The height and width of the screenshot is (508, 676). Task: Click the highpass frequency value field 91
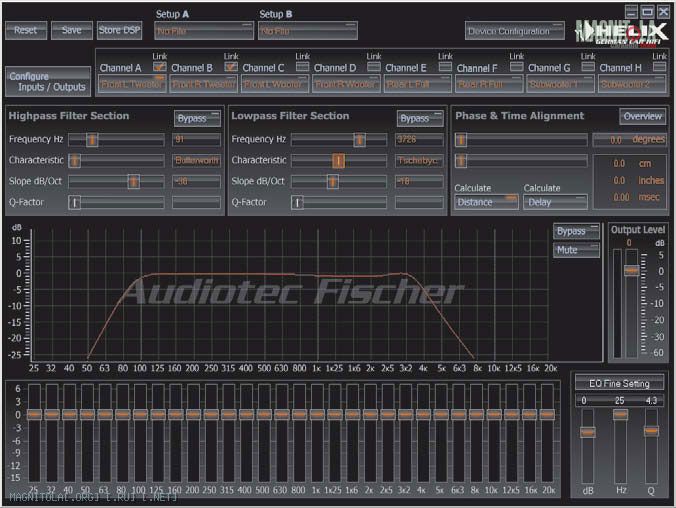coord(196,139)
